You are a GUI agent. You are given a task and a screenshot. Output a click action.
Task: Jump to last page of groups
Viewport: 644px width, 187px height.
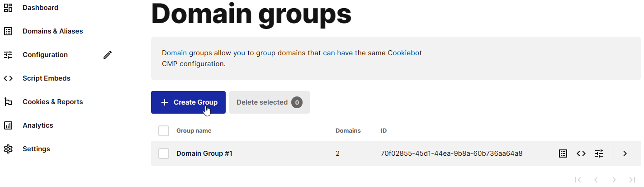[x=632, y=180]
